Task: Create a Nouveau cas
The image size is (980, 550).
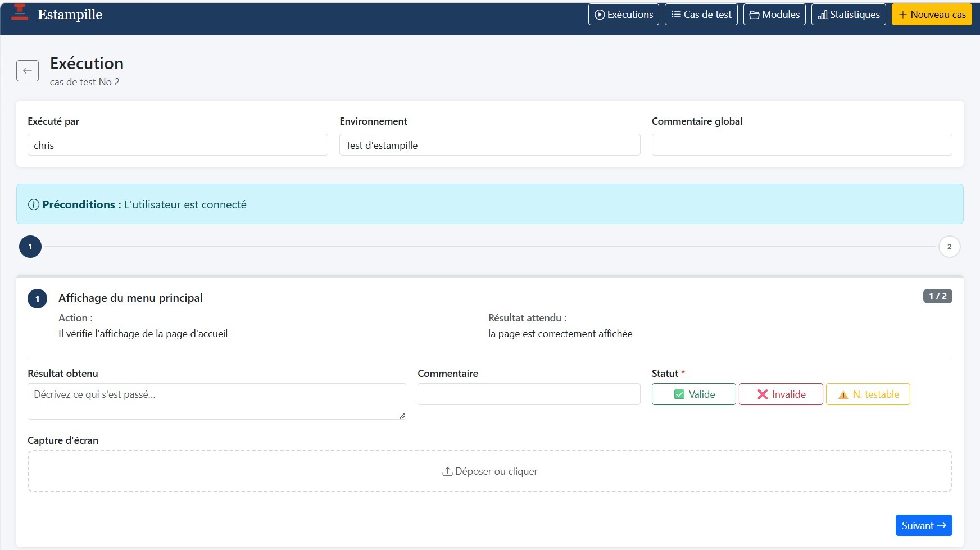Action: point(932,15)
